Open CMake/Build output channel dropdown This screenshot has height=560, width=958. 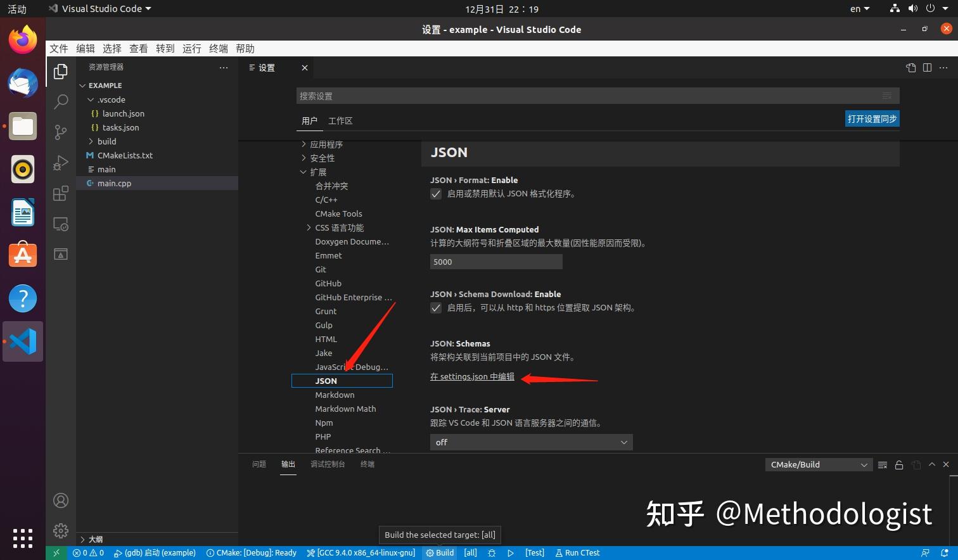(x=819, y=465)
